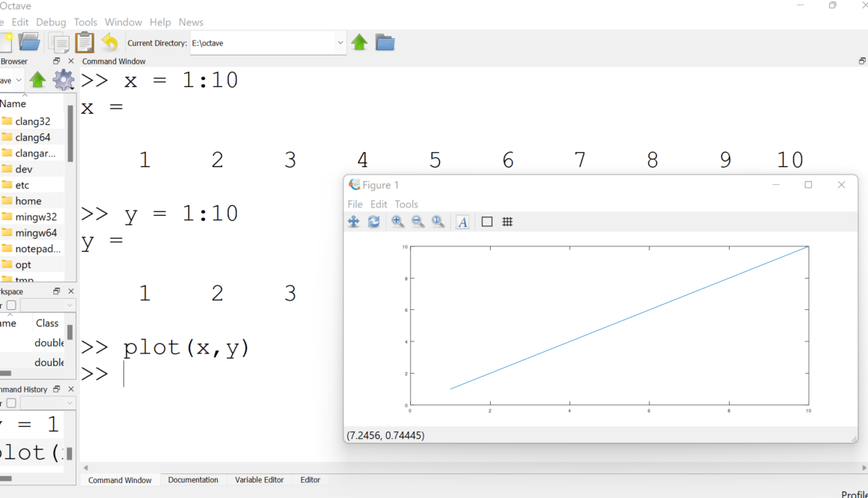Image resolution: width=868 pixels, height=498 pixels.
Task: Click the File Browser vertical scrollbar
Action: point(70,134)
